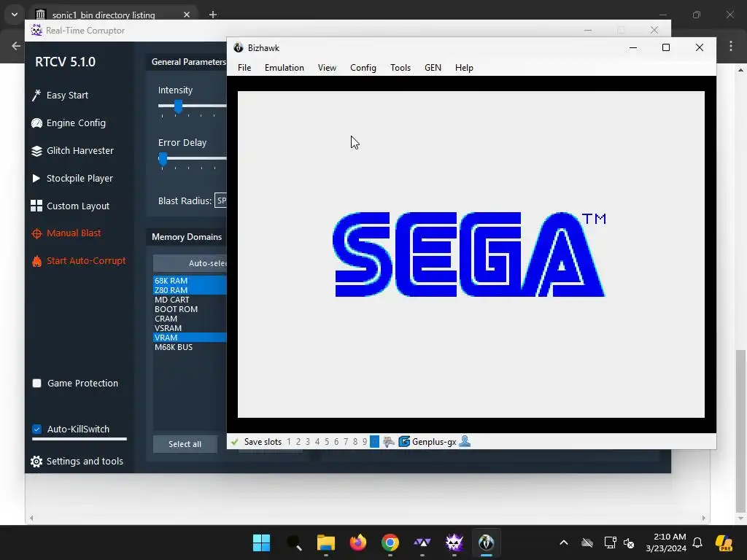Viewport: 747px width, 560px height.
Task: Click Start Auto-Corrupt flame icon
Action: (36, 261)
